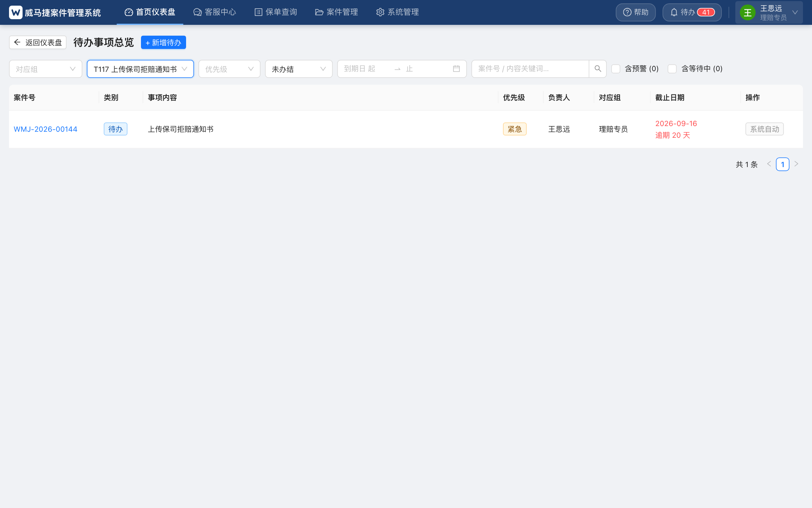The image size is (812, 508).
Task: Click the red 41 badge
Action: pos(706,12)
